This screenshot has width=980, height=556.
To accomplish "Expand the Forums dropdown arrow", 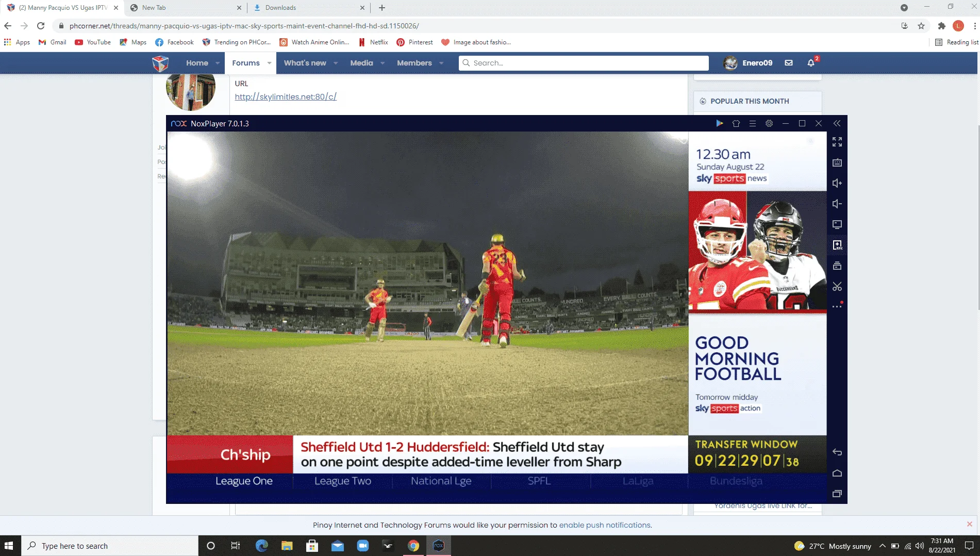I will point(269,63).
